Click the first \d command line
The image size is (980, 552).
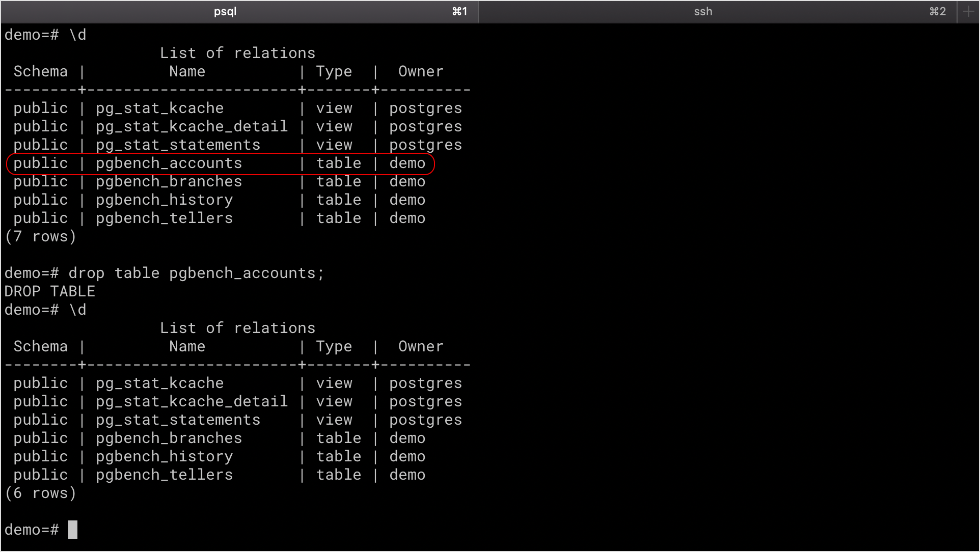[45, 35]
